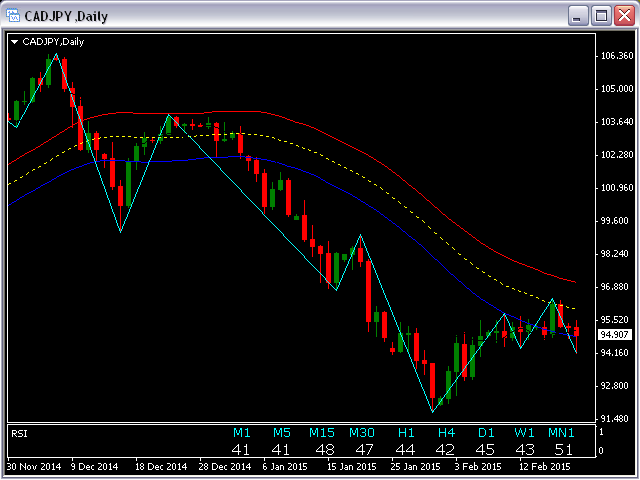Click the RSI indicator panel label
The height and width of the screenshot is (480, 640).
point(19,434)
